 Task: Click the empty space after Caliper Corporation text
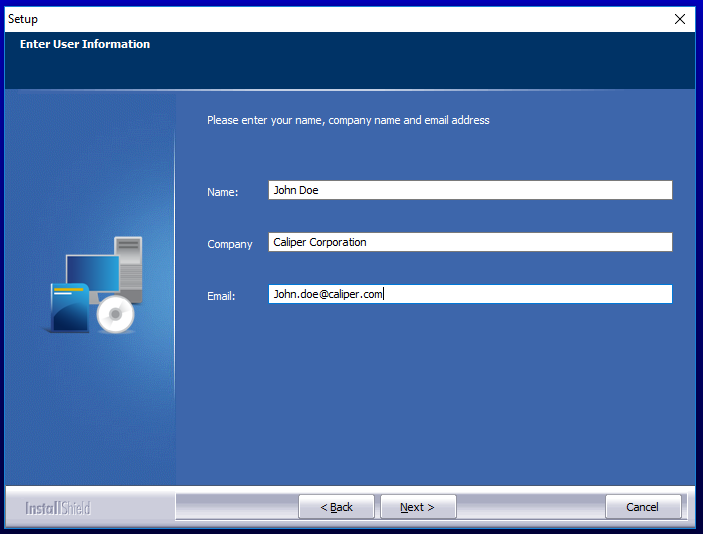(520, 242)
